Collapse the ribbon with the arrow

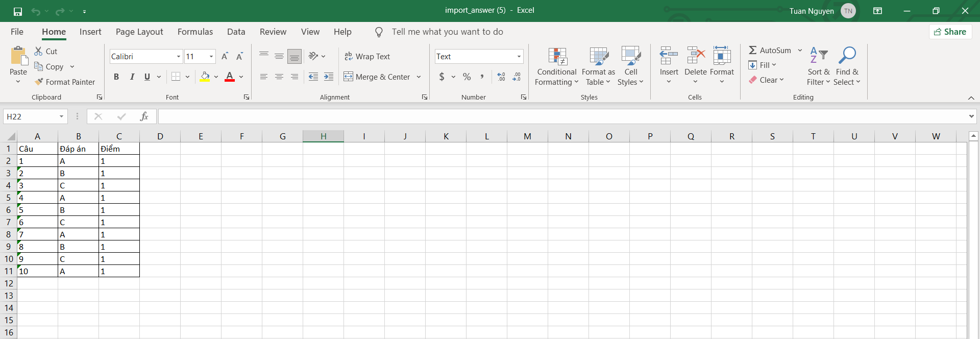[971, 98]
